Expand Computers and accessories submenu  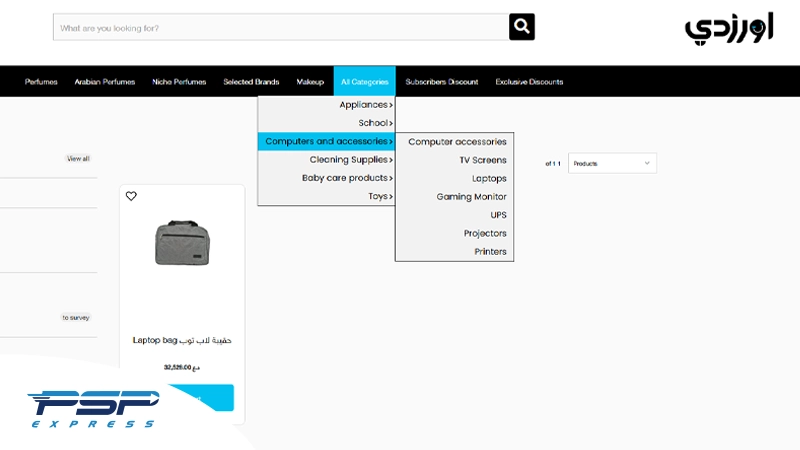(327, 141)
